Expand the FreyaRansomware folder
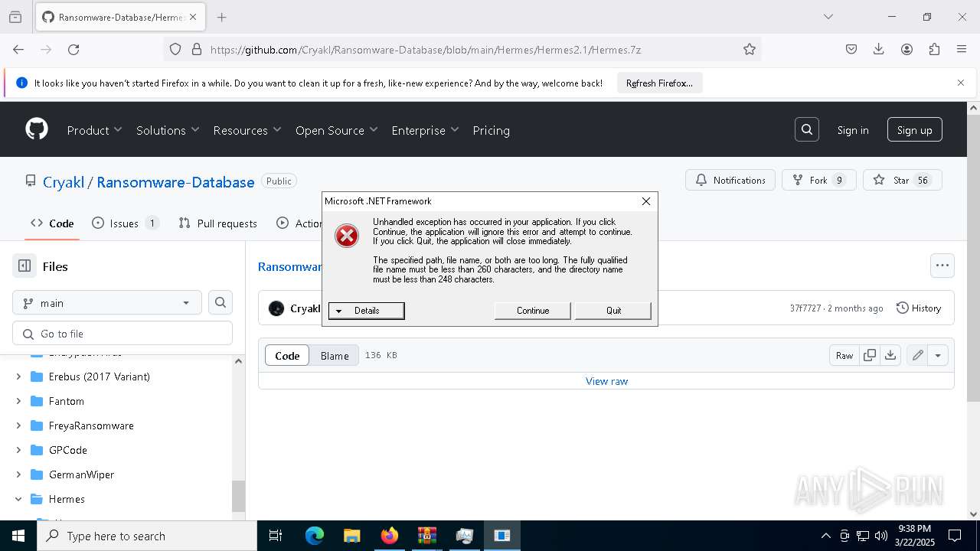 click(18, 425)
